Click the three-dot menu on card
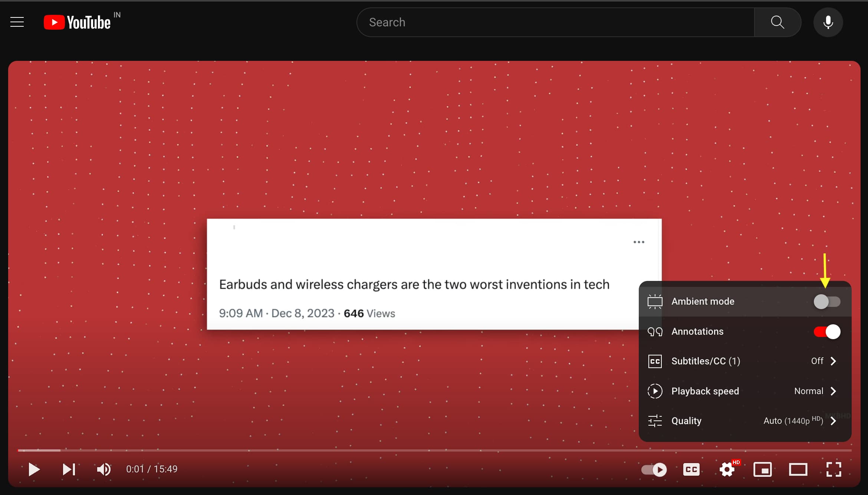The height and width of the screenshot is (495, 868). point(638,242)
